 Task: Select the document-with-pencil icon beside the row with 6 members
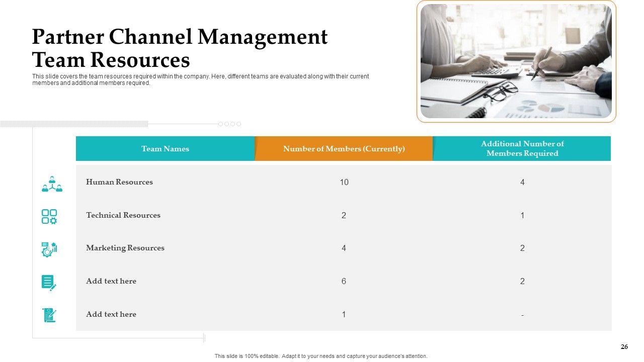(49, 283)
